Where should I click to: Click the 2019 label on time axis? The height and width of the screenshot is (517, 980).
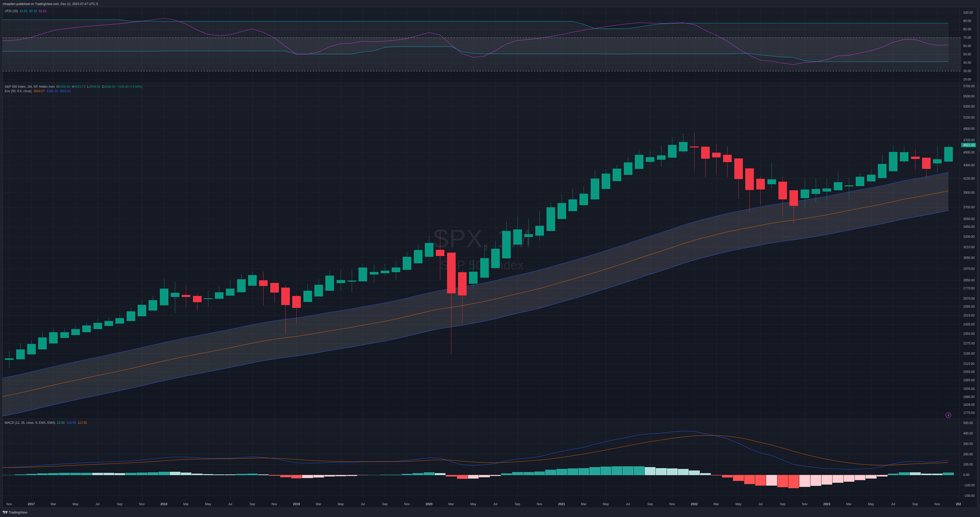[x=296, y=504]
